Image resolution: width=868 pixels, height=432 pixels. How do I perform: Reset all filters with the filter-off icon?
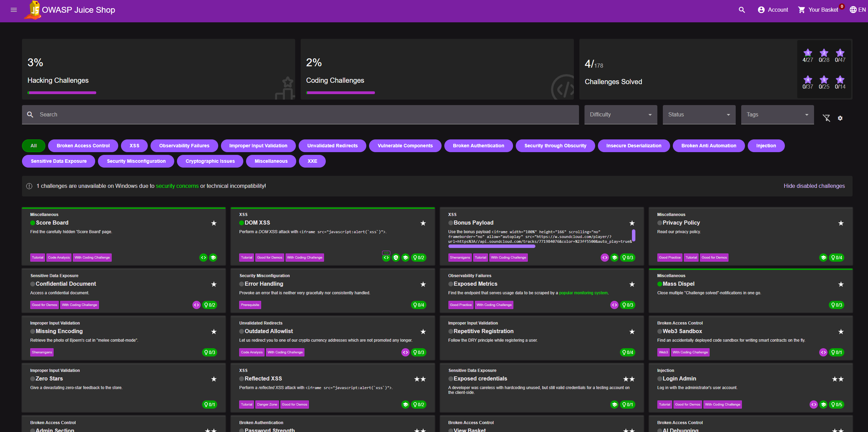click(826, 118)
